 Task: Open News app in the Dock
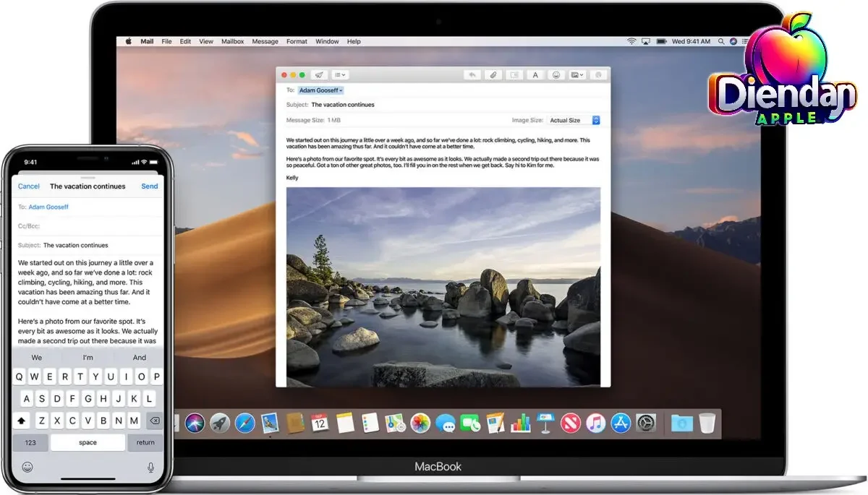click(x=571, y=423)
